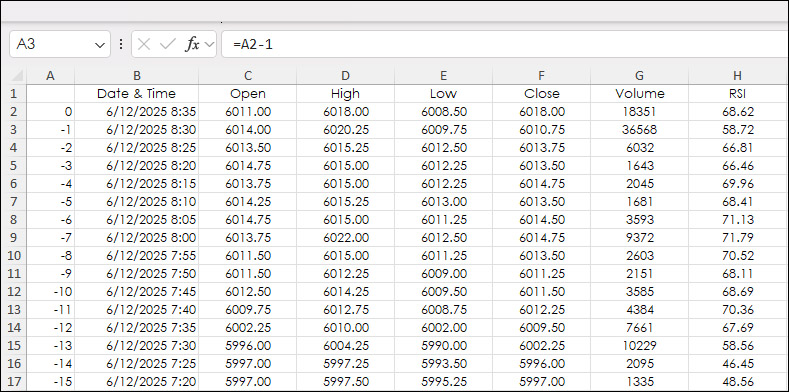Click the 'Close' header cell
The height and width of the screenshot is (392, 789).
541,94
